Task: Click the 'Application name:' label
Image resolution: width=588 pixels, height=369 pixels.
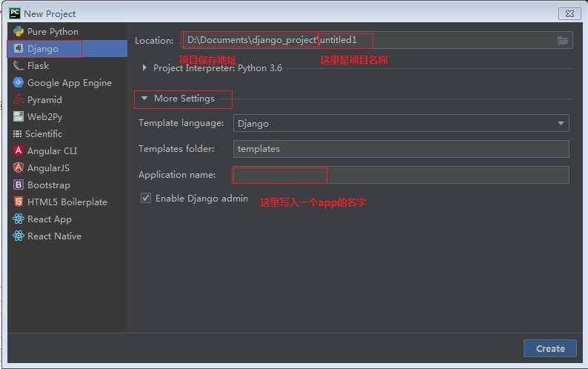Action: pyautogui.click(x=177, y=175)
